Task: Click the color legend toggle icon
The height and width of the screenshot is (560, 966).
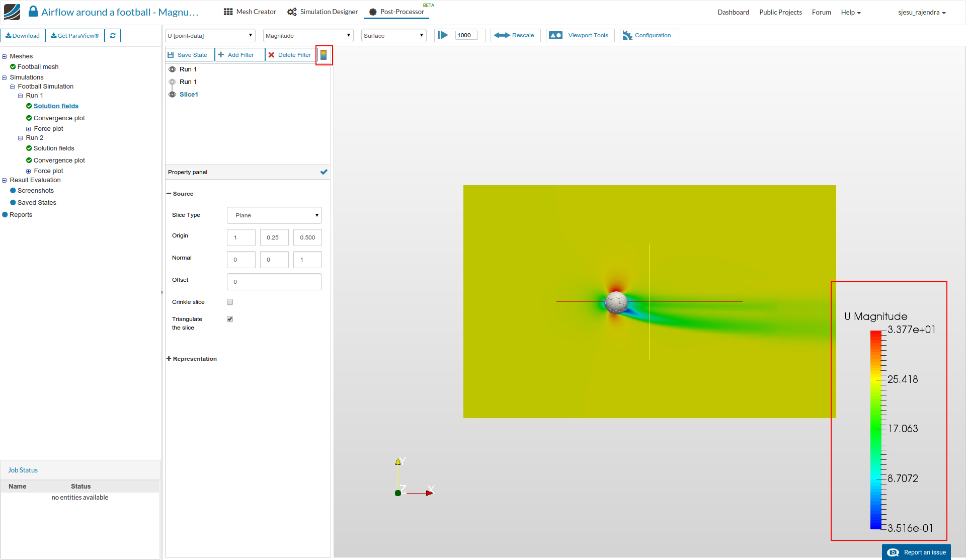Action: [x=324, y=55]
